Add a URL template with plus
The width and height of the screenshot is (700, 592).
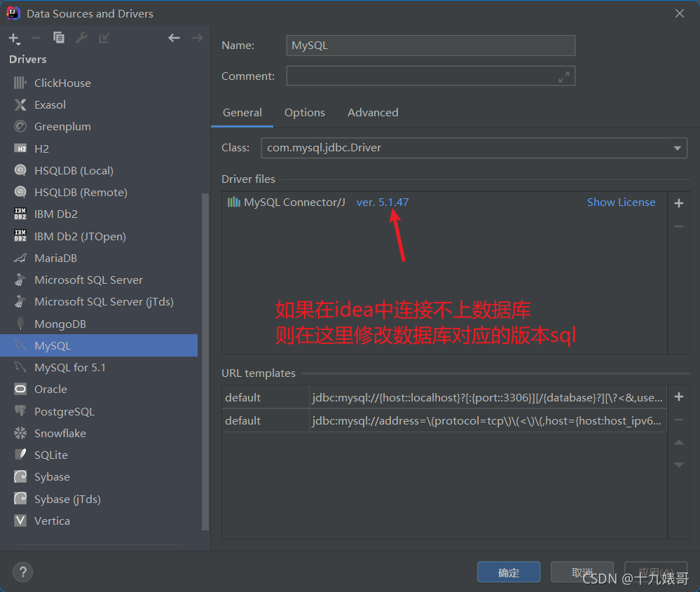[678, 397]
